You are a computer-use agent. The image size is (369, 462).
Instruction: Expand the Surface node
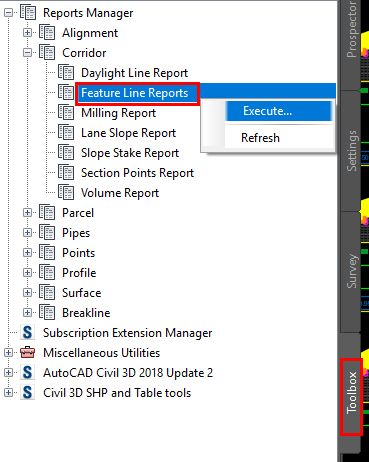pyautogui.click(x=27, y=293)
